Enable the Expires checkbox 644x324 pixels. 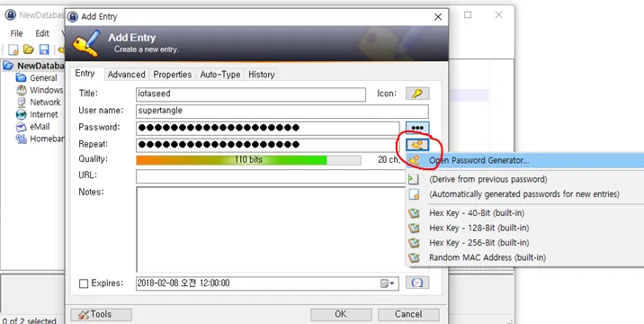(84, 283)
